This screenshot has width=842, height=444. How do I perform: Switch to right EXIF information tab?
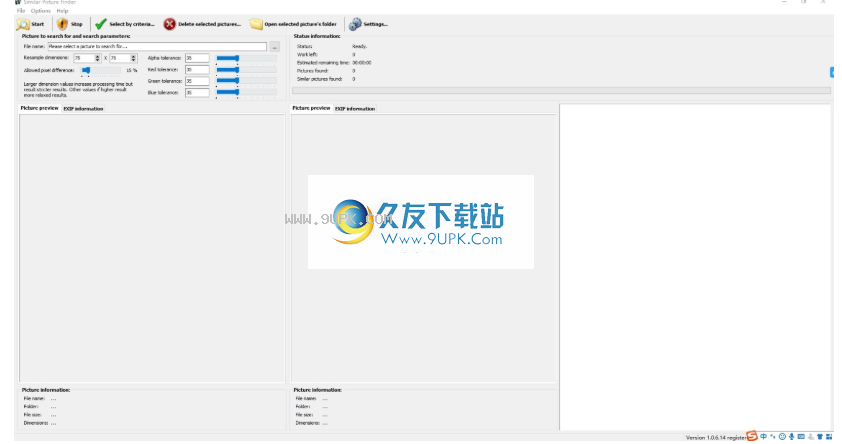click(x=355, y=108)
